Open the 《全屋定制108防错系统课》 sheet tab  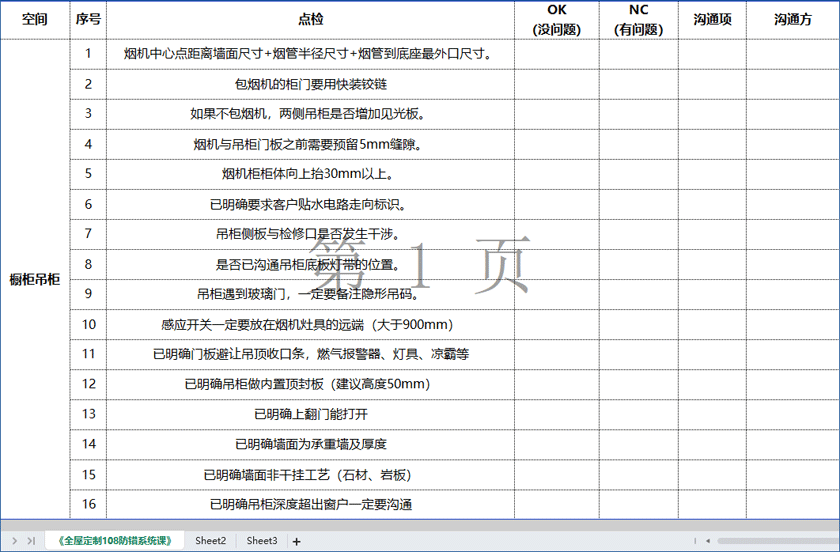point(115,540)
